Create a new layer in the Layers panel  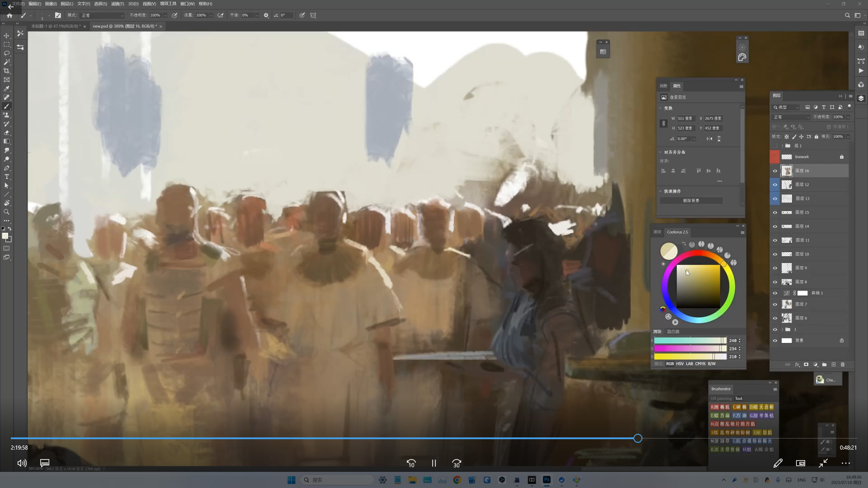click(x=834, y=365)
